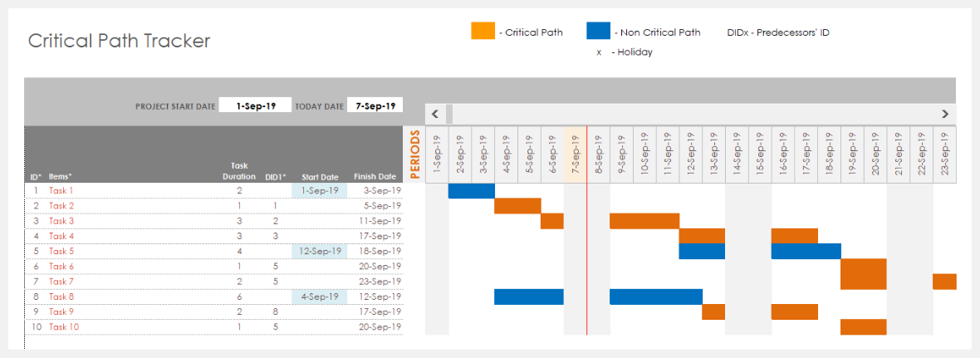Click the orange Critical Path legend swatch

[x=483, y=32]
